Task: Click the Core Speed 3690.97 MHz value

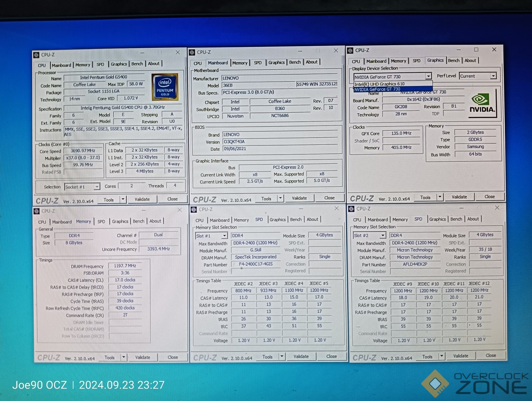Action: coord(83,151)
